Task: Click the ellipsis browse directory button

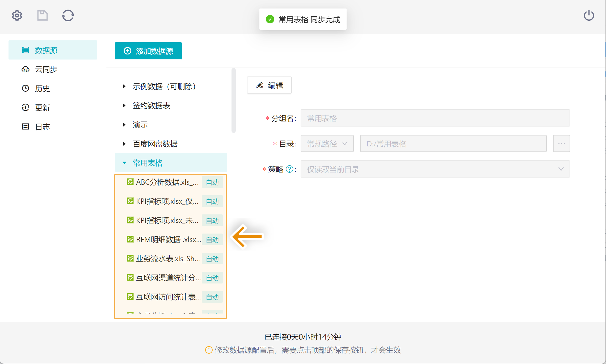Action: [561, 143]
